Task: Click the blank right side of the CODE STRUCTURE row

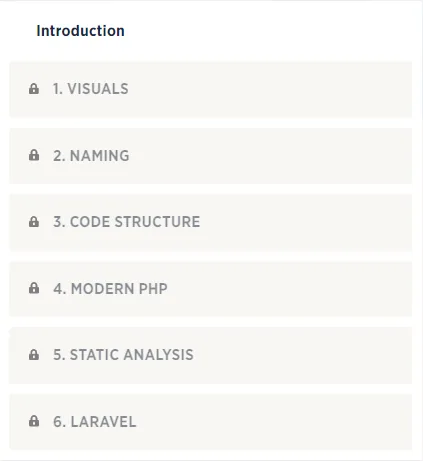Action: 306,222
